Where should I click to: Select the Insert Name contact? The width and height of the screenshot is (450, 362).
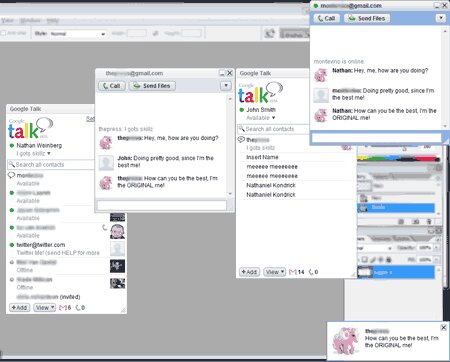click(x=262, y=157)
